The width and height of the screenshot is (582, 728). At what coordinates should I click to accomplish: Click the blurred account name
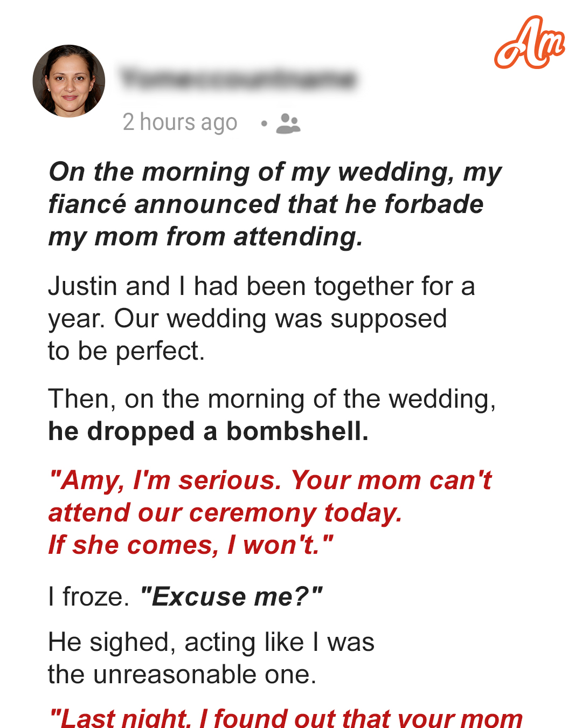coord(238,79)
